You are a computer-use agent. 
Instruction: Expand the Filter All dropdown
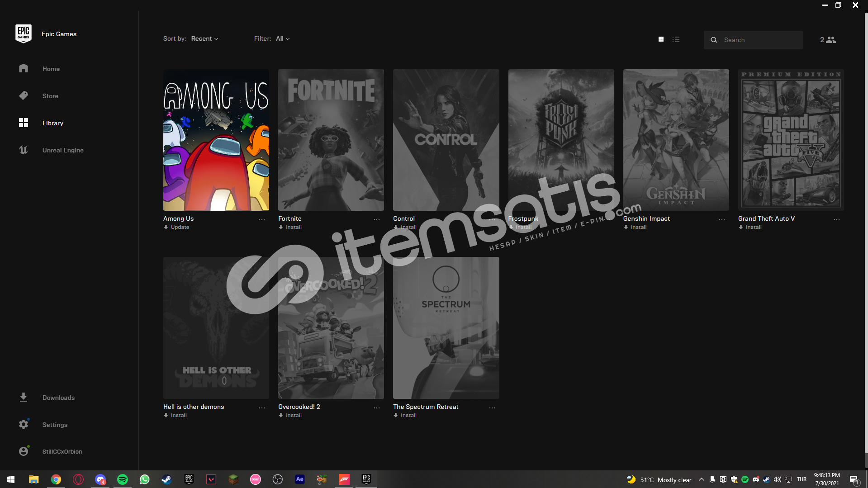coord(283,39)
